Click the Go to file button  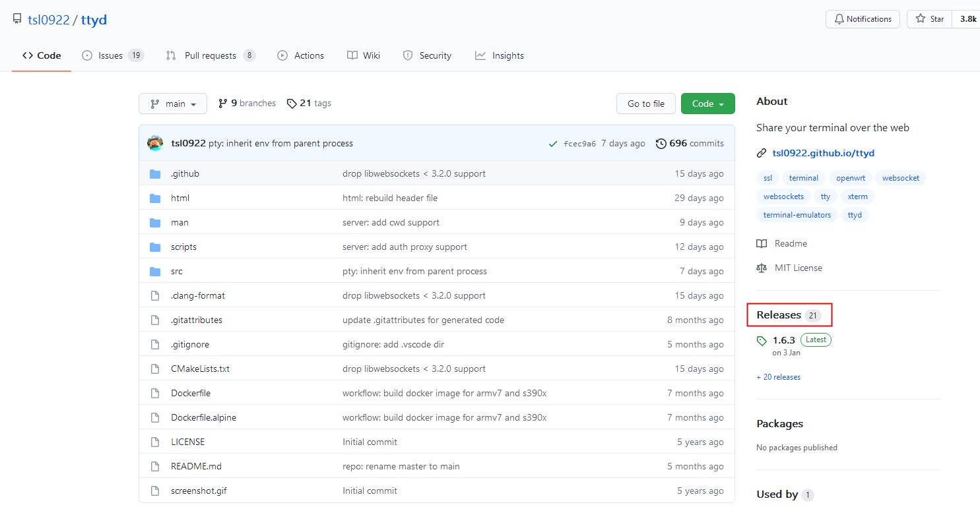pyautogui.click(x=646, y=104)
